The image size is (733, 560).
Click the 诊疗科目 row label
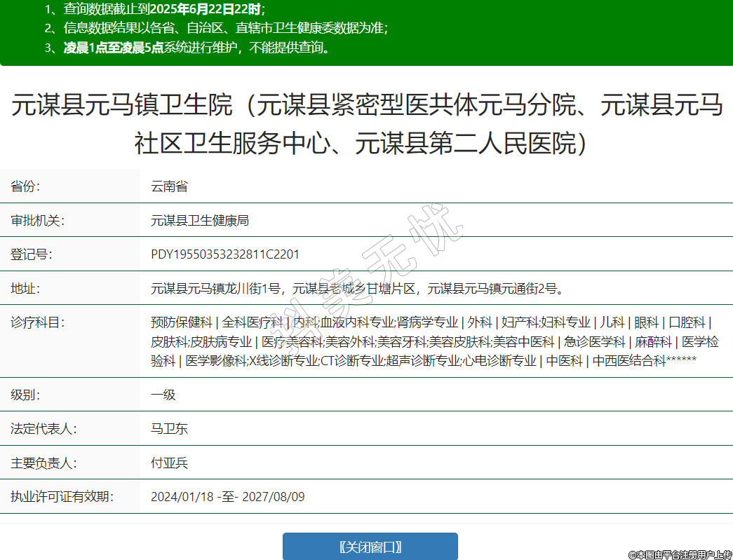coord(37,322)
